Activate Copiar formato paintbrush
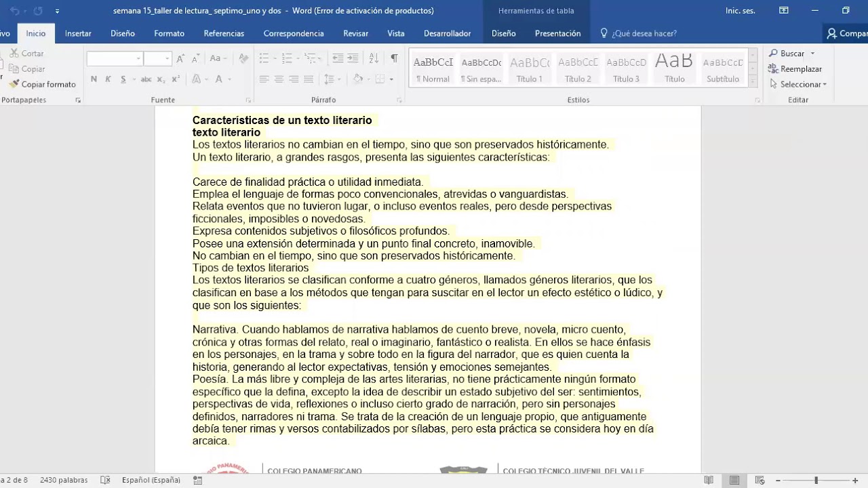The height and width of the screenshot is (488, 868). point(42,84)
